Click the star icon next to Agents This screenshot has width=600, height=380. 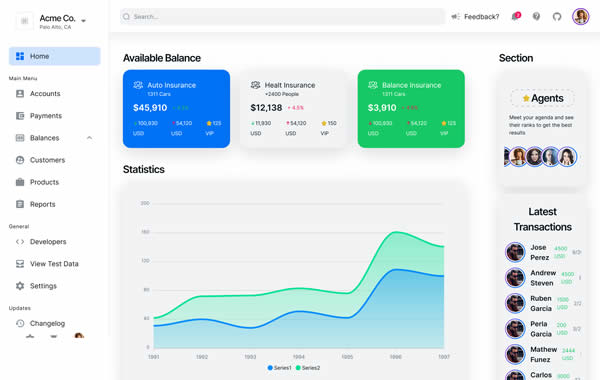pyautogui.click(x=526, y=98)
